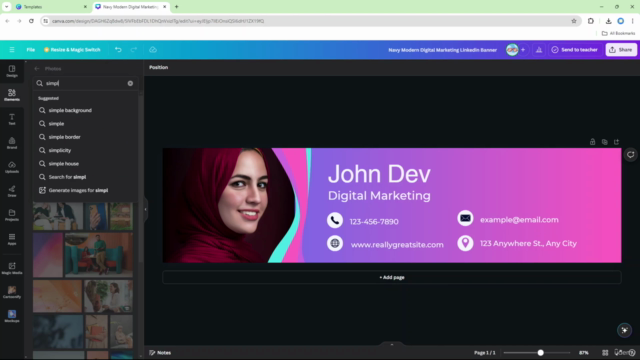Adjust the zoom slider handle
The height and width of the screenshot is (360, 640).
[540, 353]
